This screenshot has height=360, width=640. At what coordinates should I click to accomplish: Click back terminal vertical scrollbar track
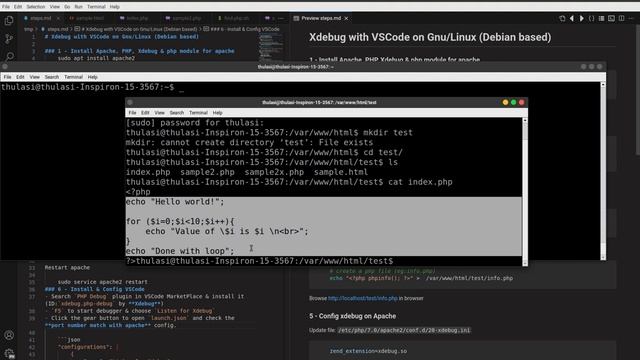point(603,171)
